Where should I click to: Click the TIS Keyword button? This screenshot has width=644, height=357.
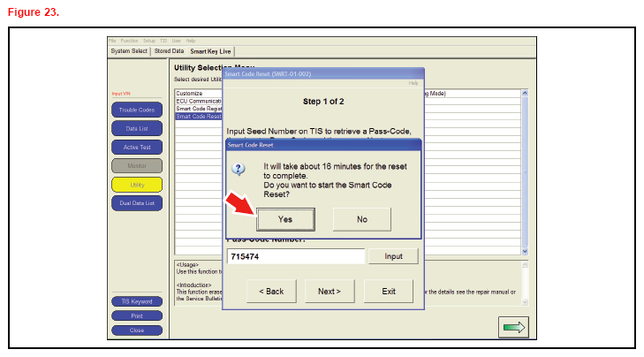click(136, 301)
